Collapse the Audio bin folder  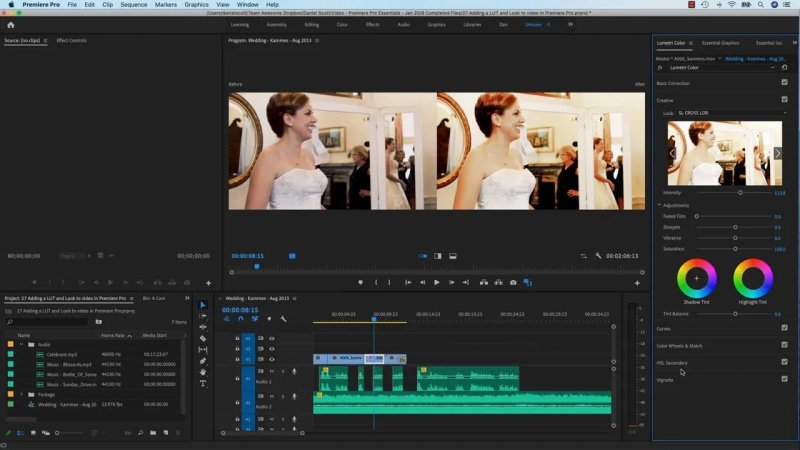[21, 344]
